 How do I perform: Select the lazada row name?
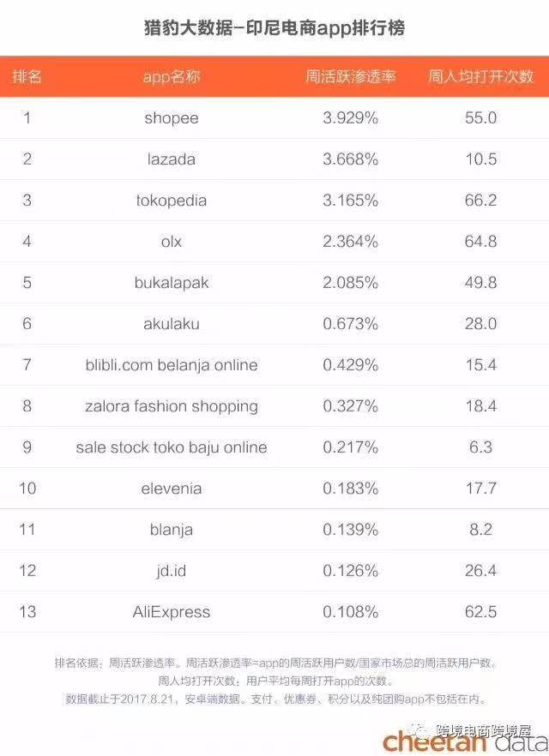tap(172, 159)
